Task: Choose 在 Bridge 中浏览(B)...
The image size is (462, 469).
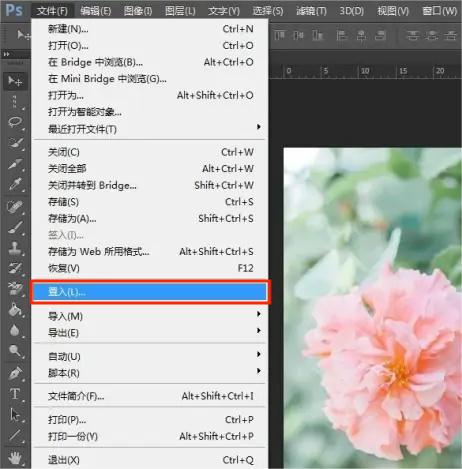Action: point(150,62)
